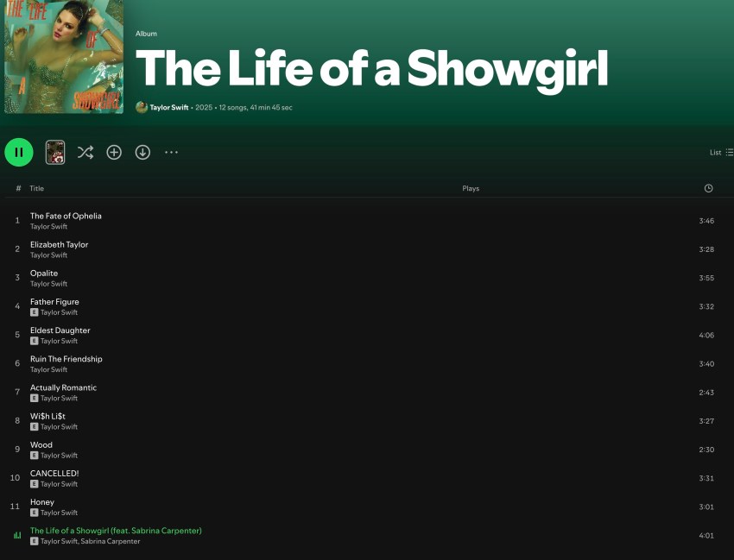Click the Plays column header
Viewport: 734px width, 560px height.
pos(471,188)
